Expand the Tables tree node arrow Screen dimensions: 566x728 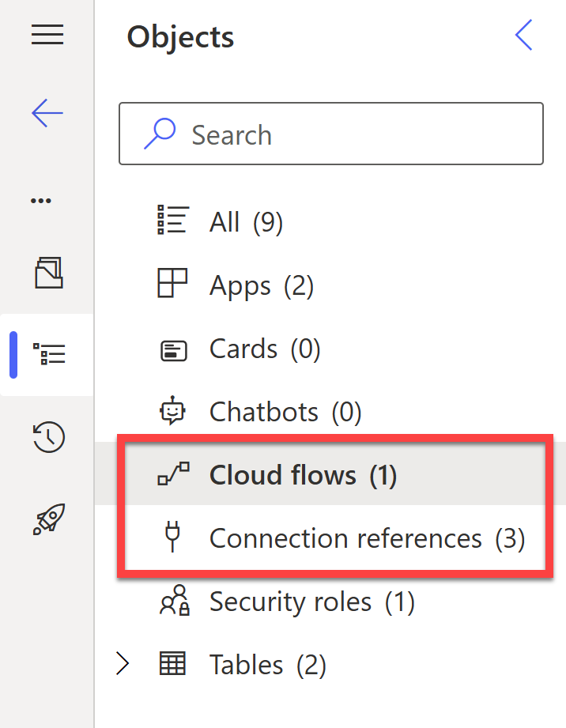coord(122,663)
